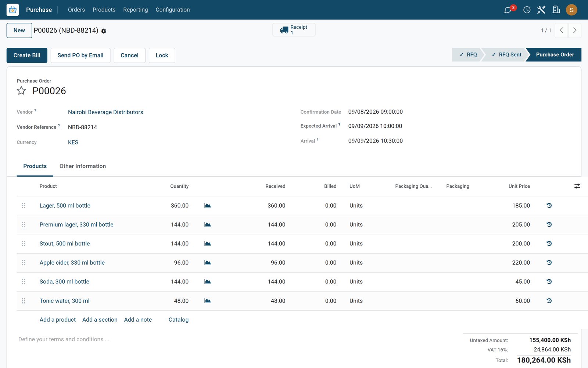Open the Orders menu
Viewport: 588px width, 368px height.
(x=76, y=10)
